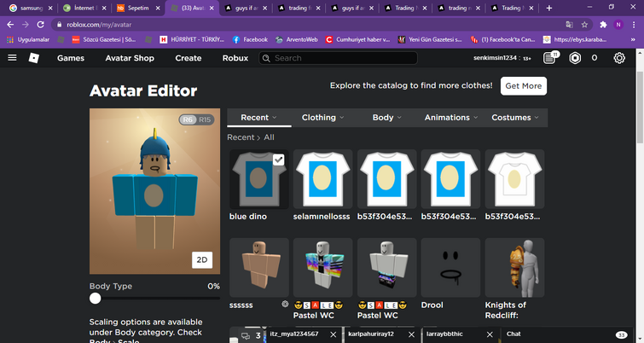
Task: Open a new browser tab with plus
Action: (x=549, y=8)
